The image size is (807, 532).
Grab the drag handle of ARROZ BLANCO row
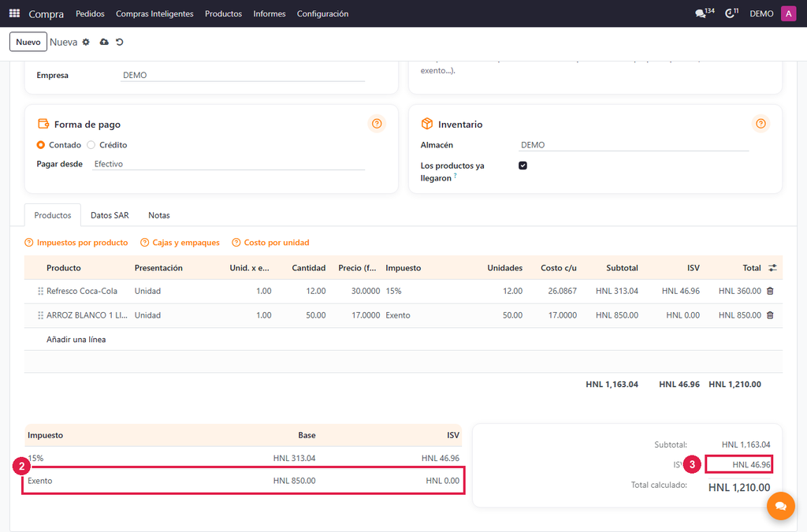40,315
